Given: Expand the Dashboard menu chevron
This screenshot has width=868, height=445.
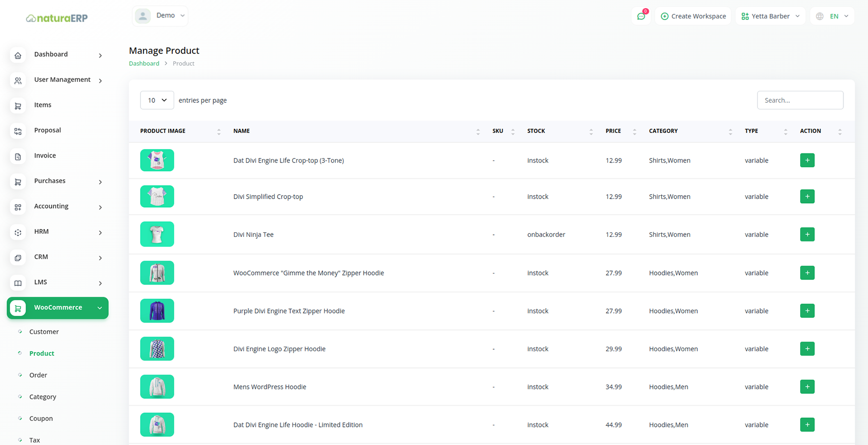Looking at the screenshot, I should (100, 56).
